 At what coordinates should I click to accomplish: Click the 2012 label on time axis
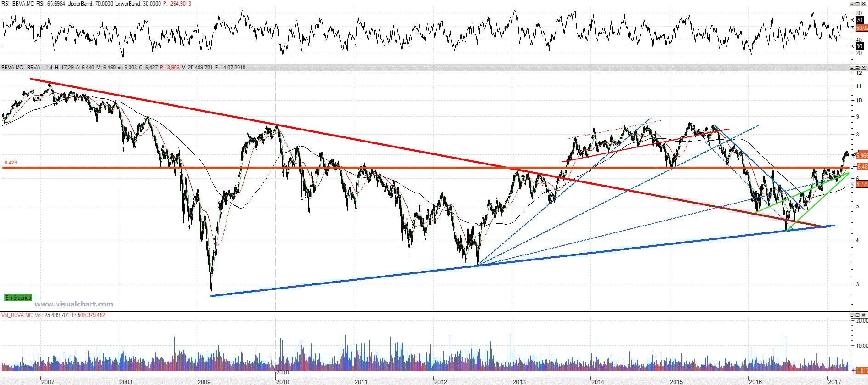(x=440, y=382)
